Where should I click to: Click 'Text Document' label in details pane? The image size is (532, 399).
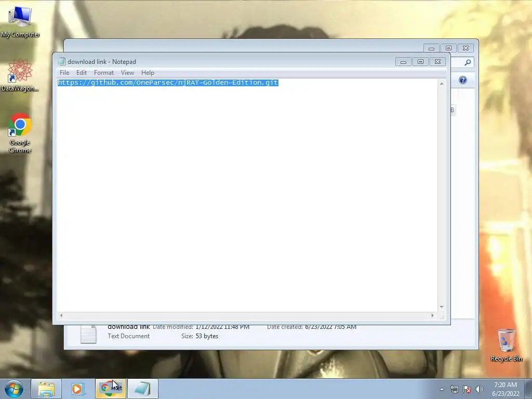[x=129, y=336]
